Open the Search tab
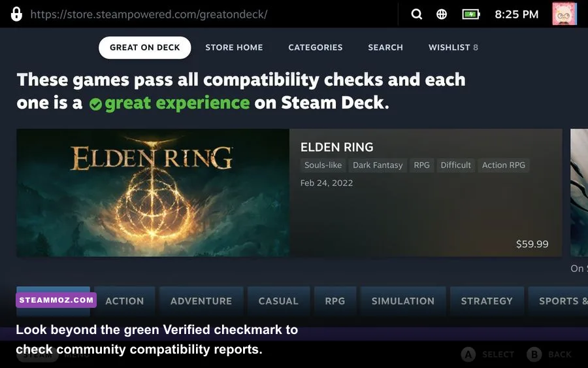This screenshot has height=368, width=588. [385, 48]
